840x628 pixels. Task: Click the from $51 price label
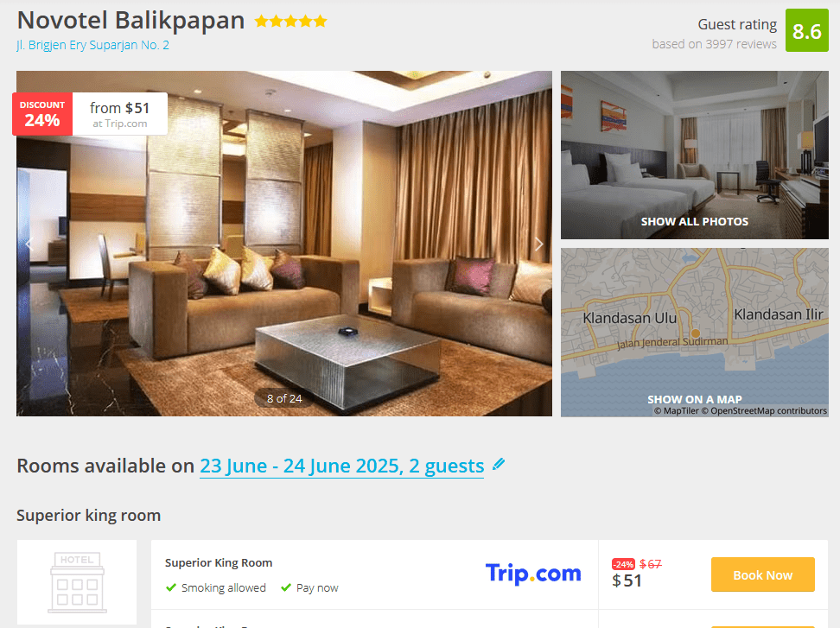point(119,114)
